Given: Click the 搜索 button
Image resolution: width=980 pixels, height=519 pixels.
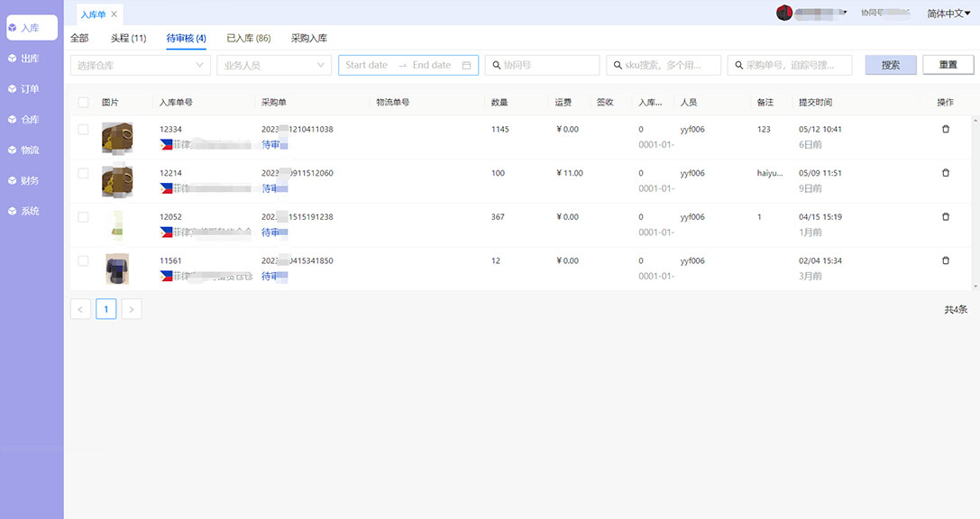Looking at the screenshot, I should 890,65.
